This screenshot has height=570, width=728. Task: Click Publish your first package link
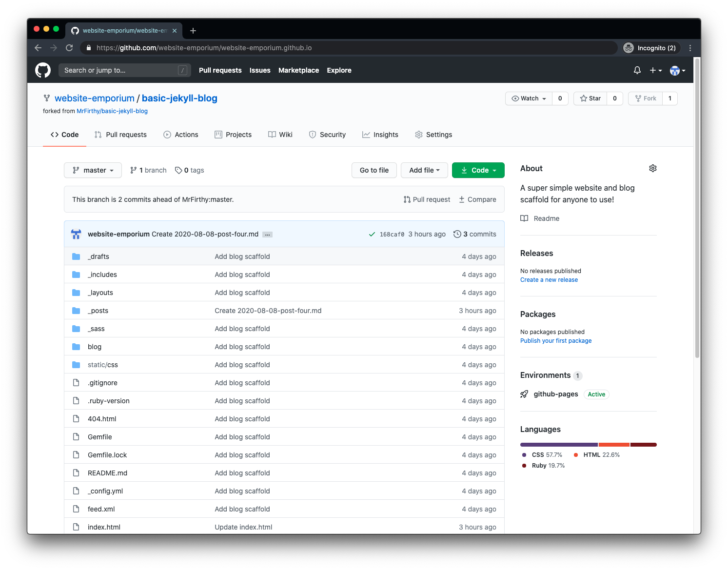click(556, 341)
